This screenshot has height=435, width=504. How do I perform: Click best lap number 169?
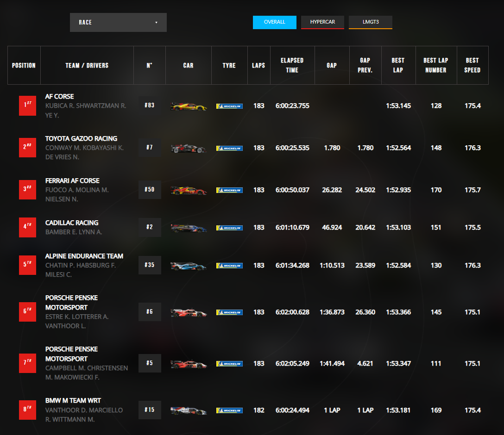(436, 410)
